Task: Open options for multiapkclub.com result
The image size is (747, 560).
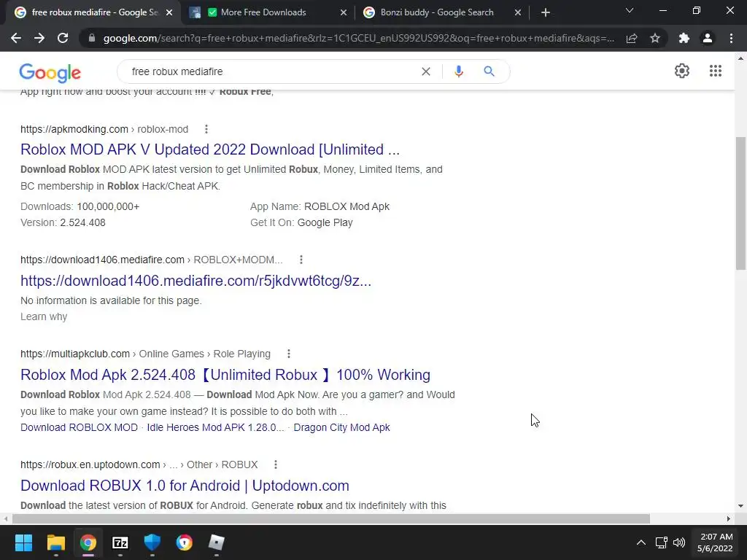Action: pos(289,354)
